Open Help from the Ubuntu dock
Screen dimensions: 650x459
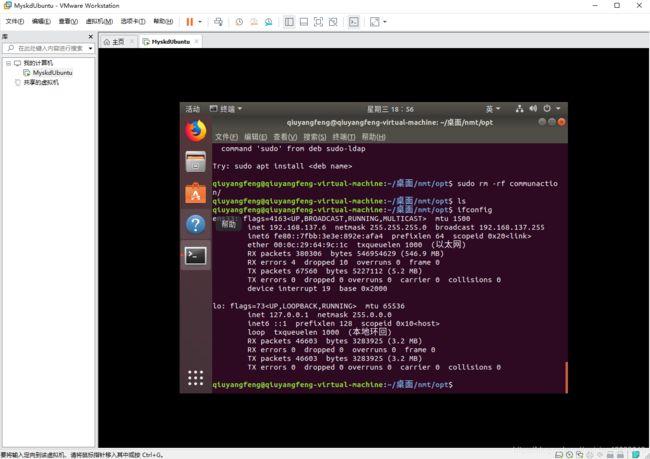pyautogui.click(x=196, y=224)
